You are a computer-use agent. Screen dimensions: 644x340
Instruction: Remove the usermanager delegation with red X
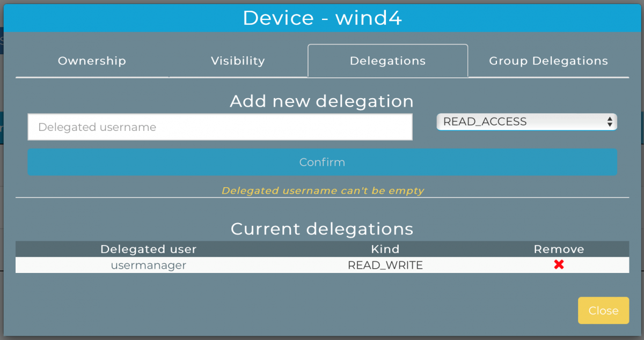pyautogui.click(x=559, y=264)
